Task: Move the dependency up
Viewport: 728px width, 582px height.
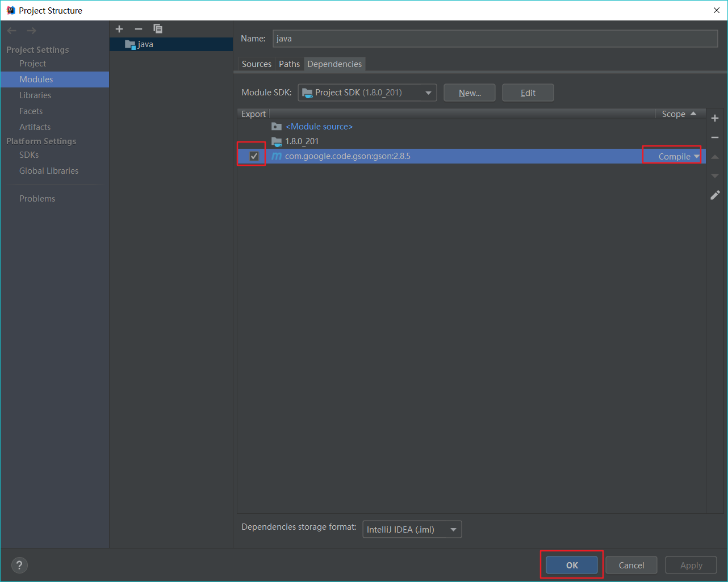Action: pos(715,157)
